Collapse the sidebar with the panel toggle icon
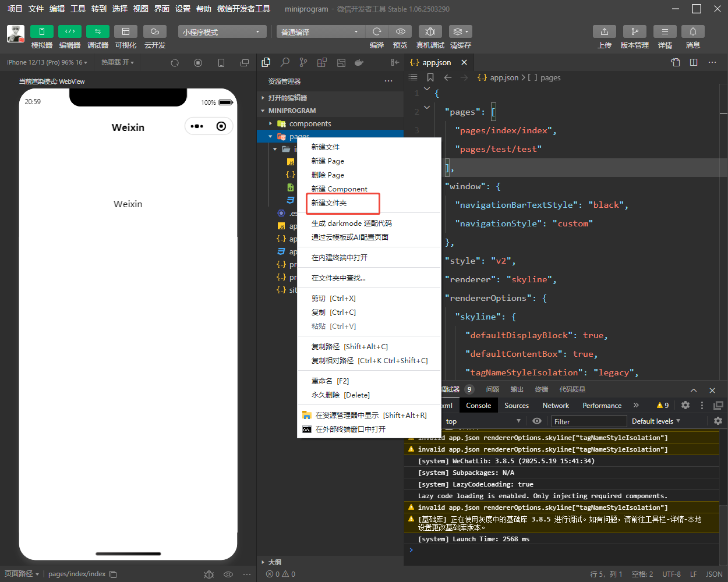The image size is (728, 582). (395, 62)
